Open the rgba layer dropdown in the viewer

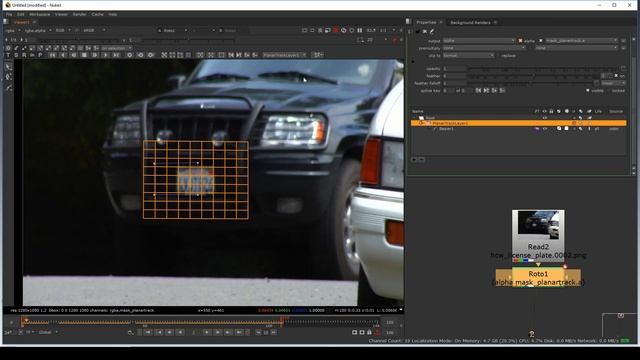13,30
